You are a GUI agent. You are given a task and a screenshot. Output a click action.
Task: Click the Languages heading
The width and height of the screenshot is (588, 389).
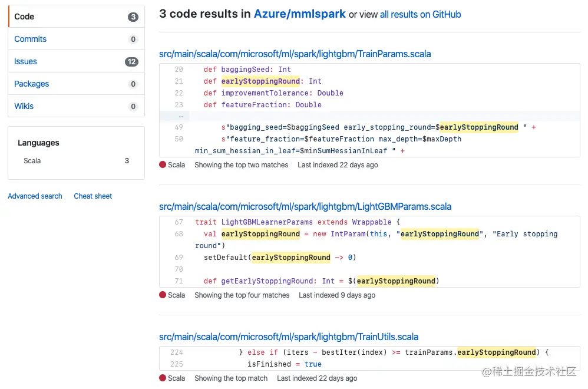pyautogui.click(x=38, y=143)
